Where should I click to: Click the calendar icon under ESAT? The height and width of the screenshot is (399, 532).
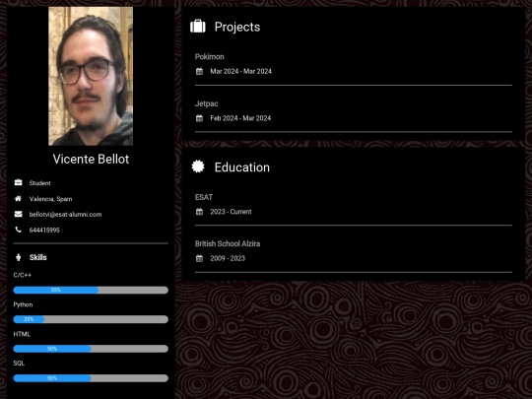199,212
